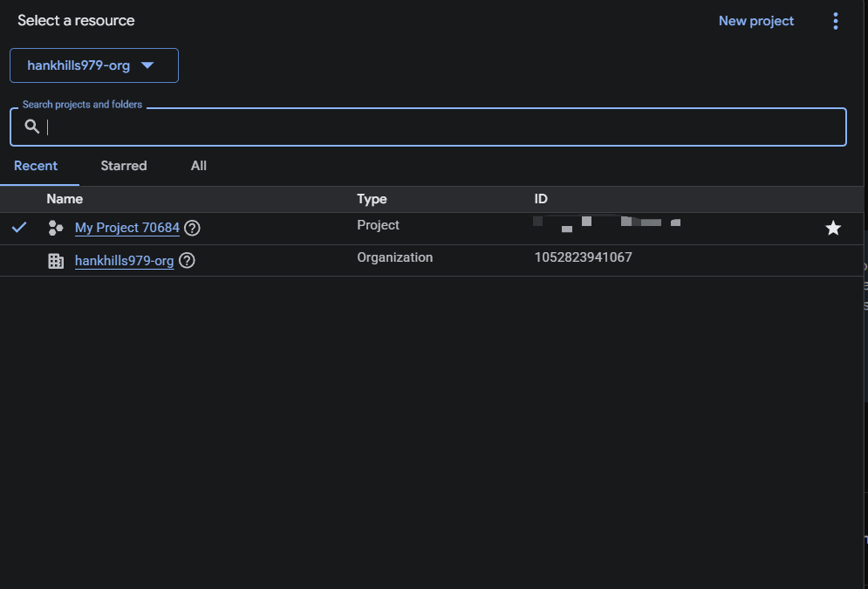Open the three-dot more options menu

click(x=836, y=21)
